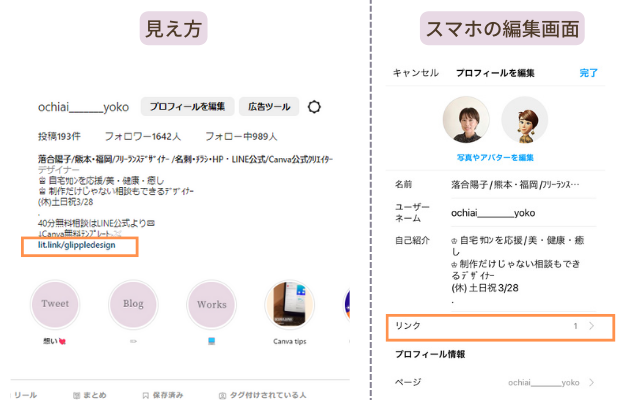Image resolution: width=640 pixels, height=400 pixels.
Task: Tap キャンセル in the edit screen
Action: pyautogui.click(x=416, y=73)
